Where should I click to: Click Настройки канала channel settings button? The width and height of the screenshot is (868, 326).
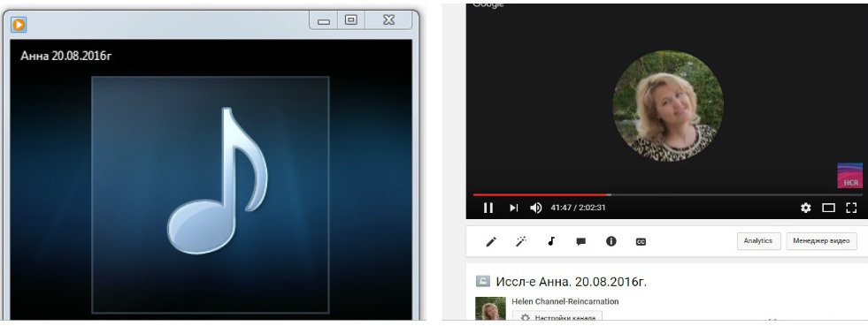(557, 316)
